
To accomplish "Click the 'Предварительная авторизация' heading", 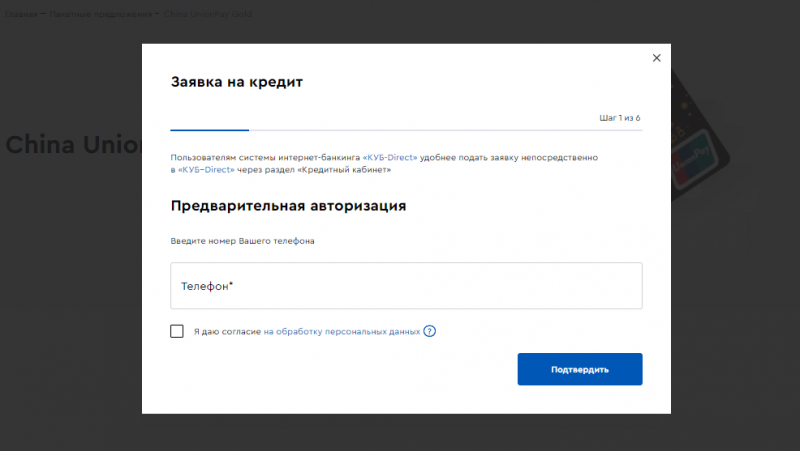I will pyautogui.click(x=288, y=206).
